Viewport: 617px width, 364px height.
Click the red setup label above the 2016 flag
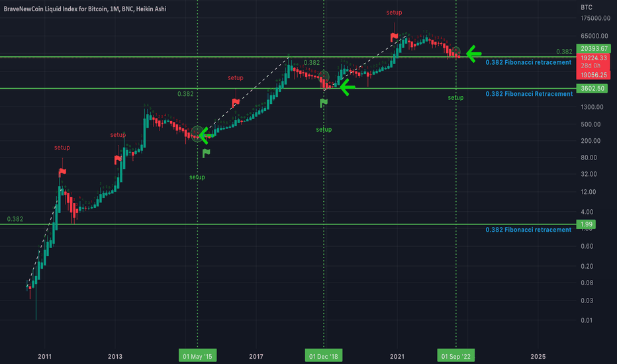(235, 78)
